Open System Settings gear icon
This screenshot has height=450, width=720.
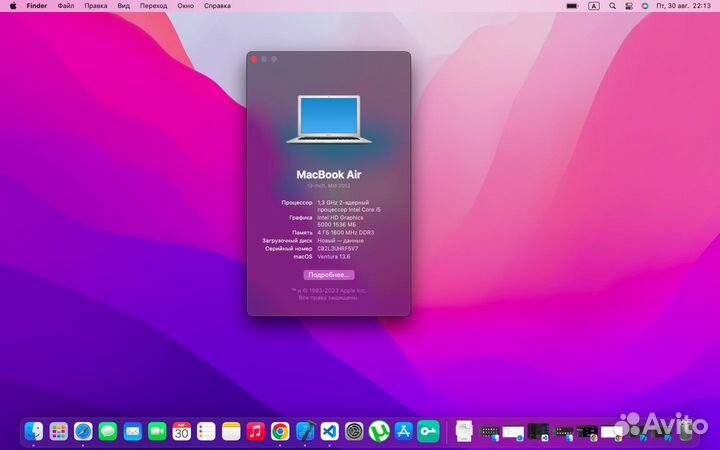pos(354,432)
